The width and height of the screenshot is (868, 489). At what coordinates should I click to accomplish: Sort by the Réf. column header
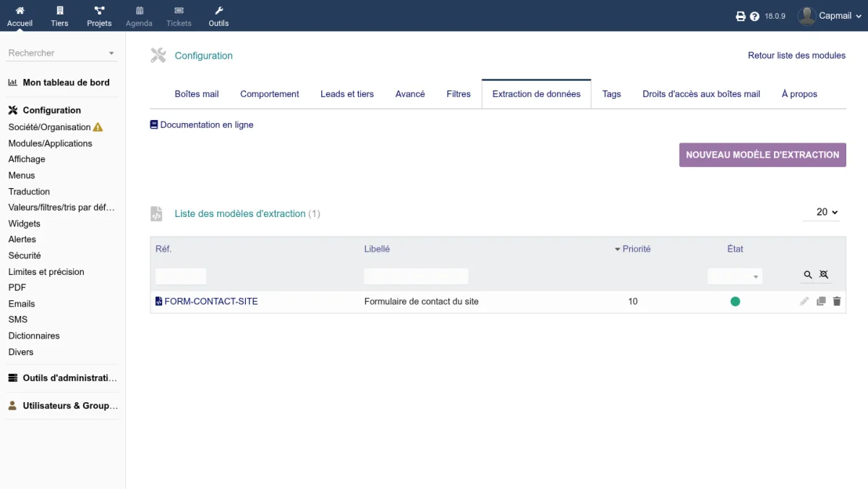tap(163, 249)
